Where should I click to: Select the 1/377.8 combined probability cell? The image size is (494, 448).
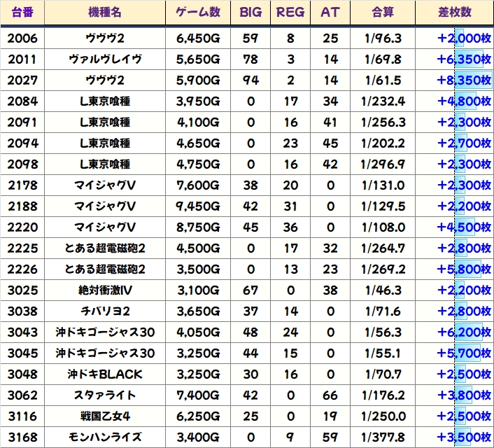coord(383,437)
